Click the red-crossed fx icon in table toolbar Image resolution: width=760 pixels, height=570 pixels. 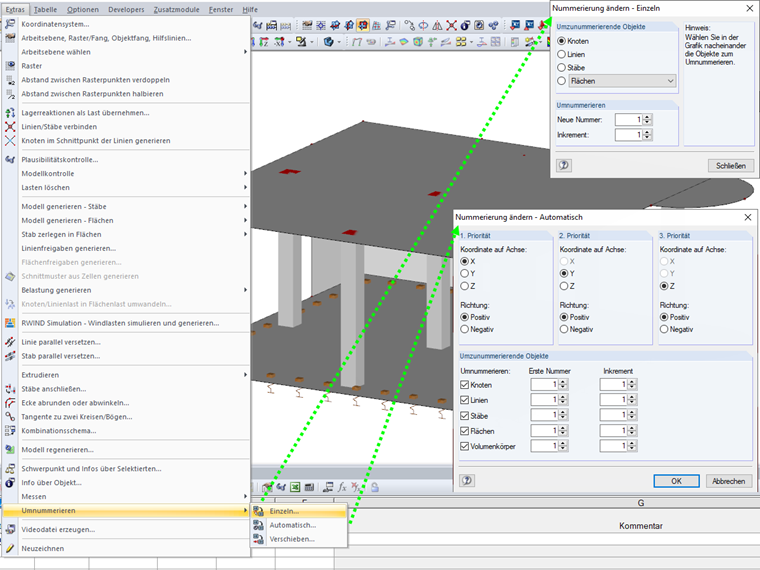pos(356,487)
